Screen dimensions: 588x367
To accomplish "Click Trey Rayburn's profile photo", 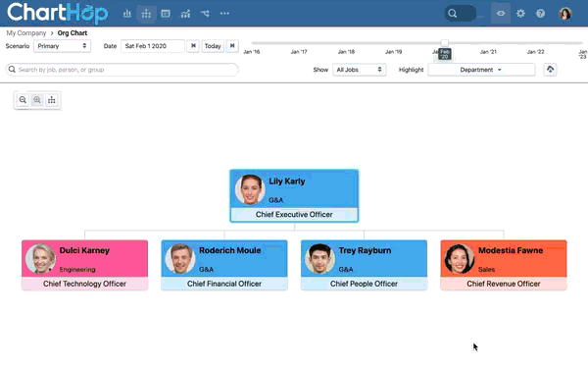I will (x=319, y=259).
